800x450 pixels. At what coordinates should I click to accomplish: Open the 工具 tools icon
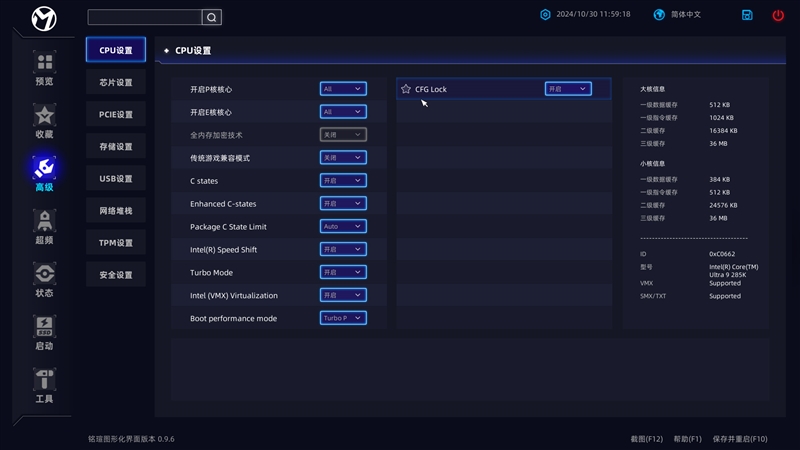pos(44,381)
